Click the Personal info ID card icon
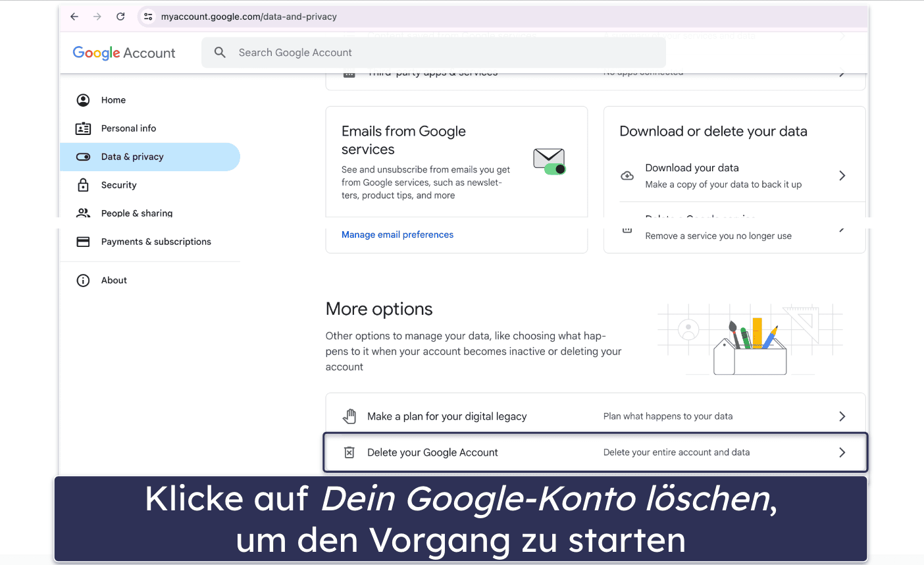This screenshot has width=924, height=565. (x=83, y=128)
